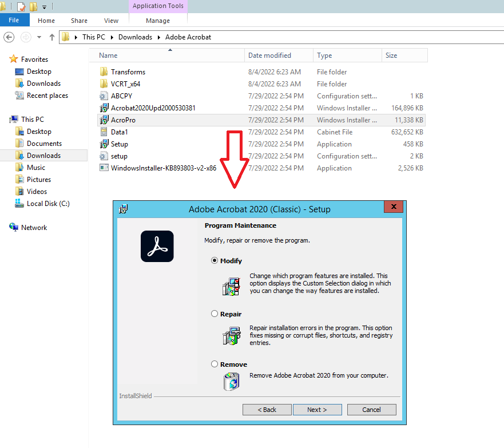The height and width of the screenshot is (448, 504).
Task: Select the ABCPY configuration file icon
Action: click(104, 96)
